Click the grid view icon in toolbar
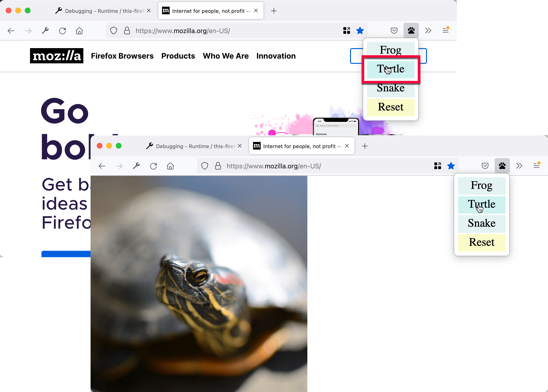Screen dimensions: 548x392 (347, 30)
